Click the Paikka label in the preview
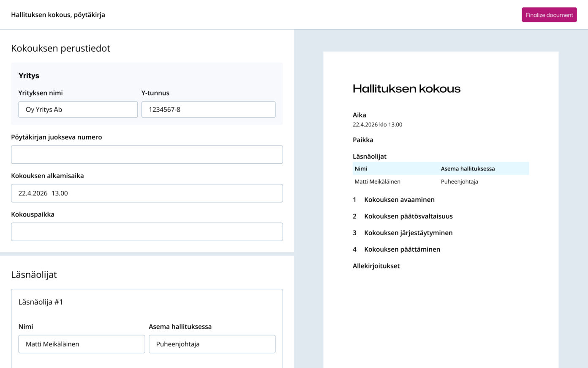 (363, 140)
